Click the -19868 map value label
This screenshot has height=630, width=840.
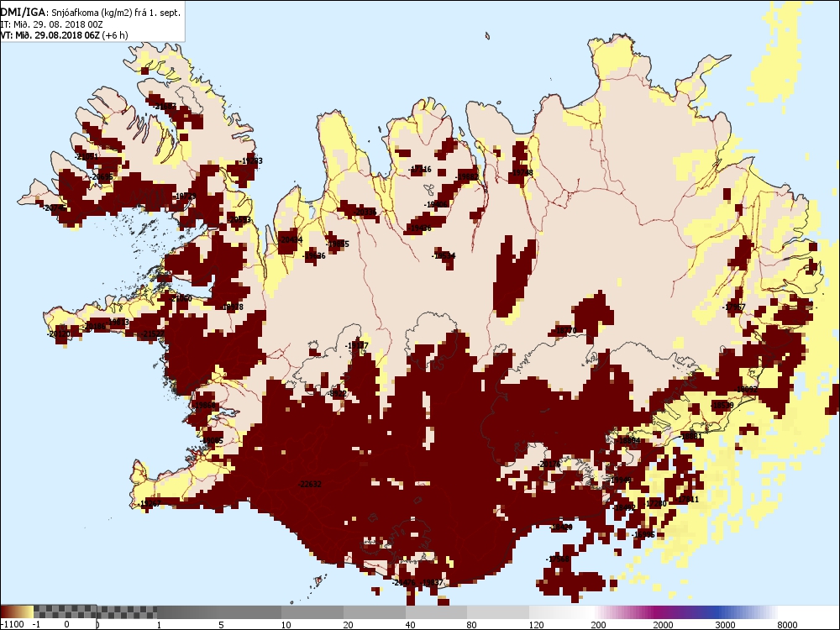203,406
